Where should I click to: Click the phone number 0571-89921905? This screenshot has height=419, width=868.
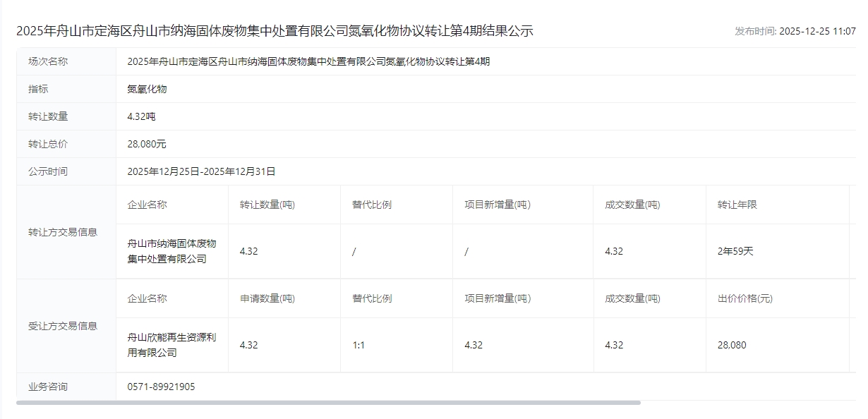(161, 387)
